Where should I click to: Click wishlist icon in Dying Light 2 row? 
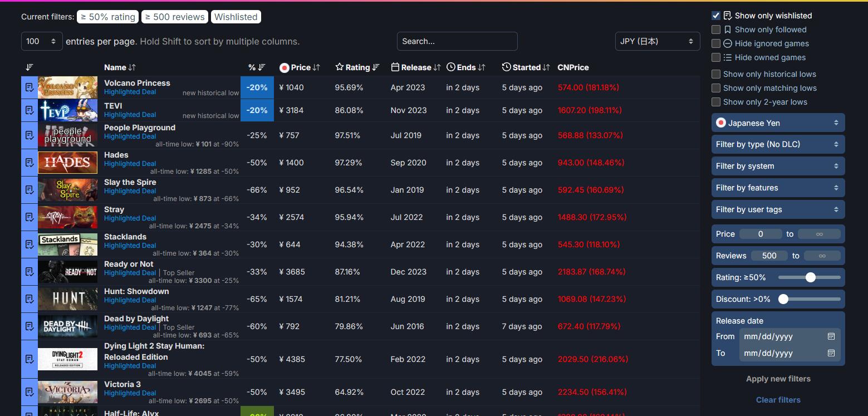[29, 359]
